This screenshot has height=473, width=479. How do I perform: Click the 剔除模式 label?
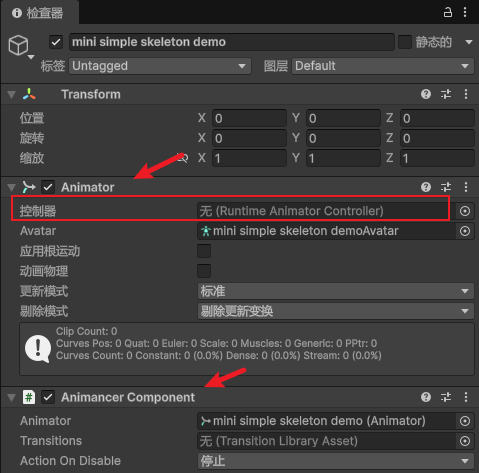pyautogui.click(x=44, y=311)
